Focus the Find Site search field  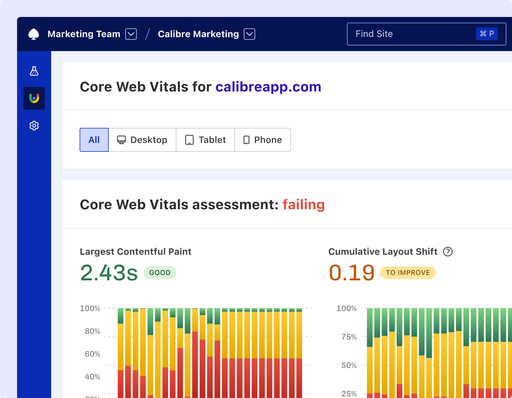[x=426, y=34]
